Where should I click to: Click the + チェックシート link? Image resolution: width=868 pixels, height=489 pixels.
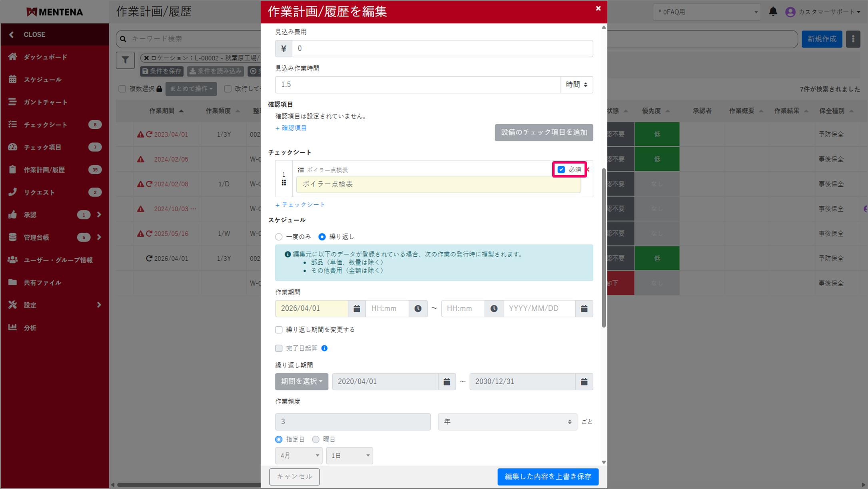point(300,205)
